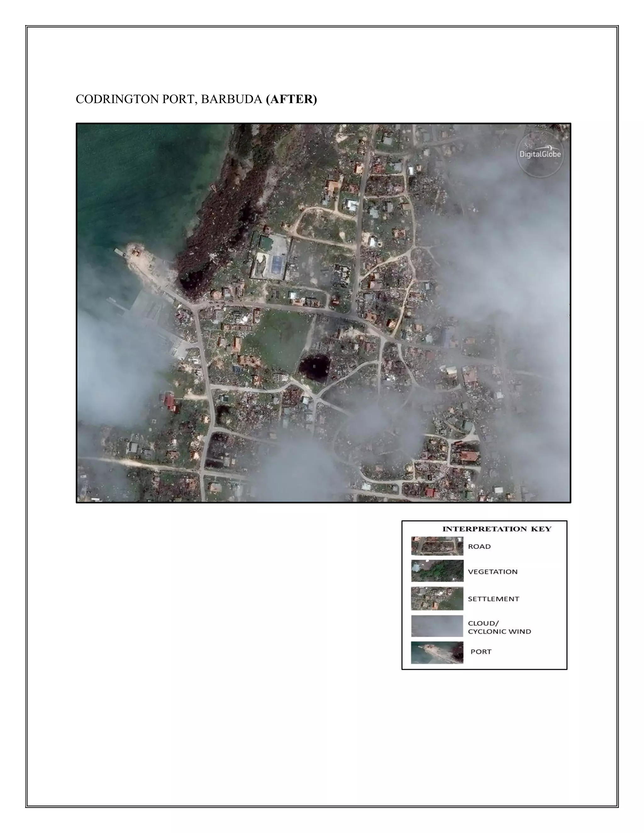
Task: Select the ROAD sample thumbnail
Action: [x=437, y=546]
